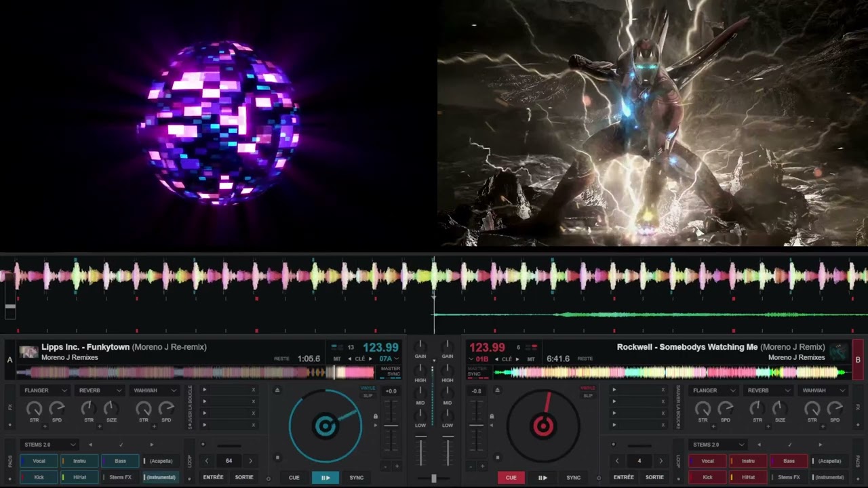Toggle play/pause on deck A

tap(325, 477)
